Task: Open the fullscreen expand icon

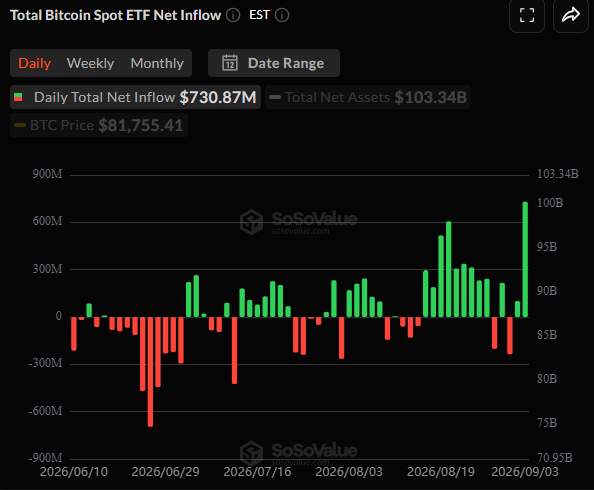Action: point(527,15)
